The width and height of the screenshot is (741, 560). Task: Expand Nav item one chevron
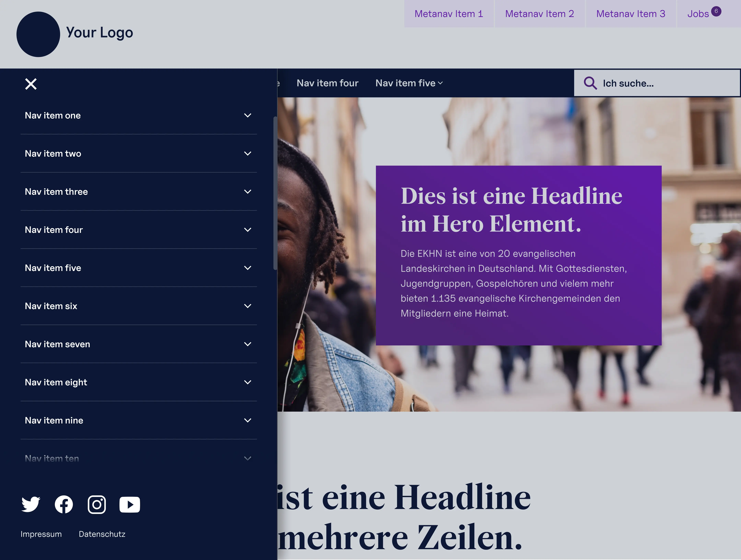tap(248, 115)
